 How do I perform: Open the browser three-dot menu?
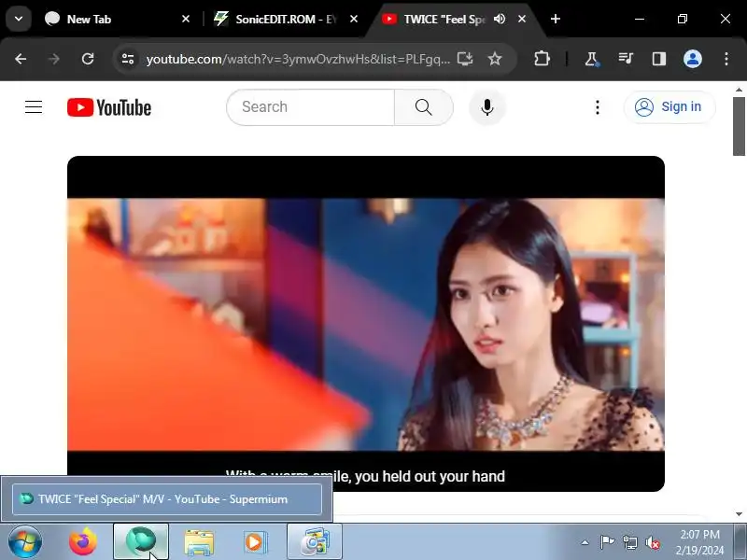pyautogui.click(x=726, y=59)
